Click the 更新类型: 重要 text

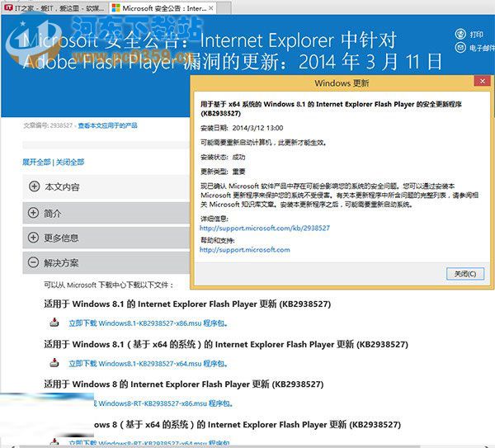(x=223, y=172)
